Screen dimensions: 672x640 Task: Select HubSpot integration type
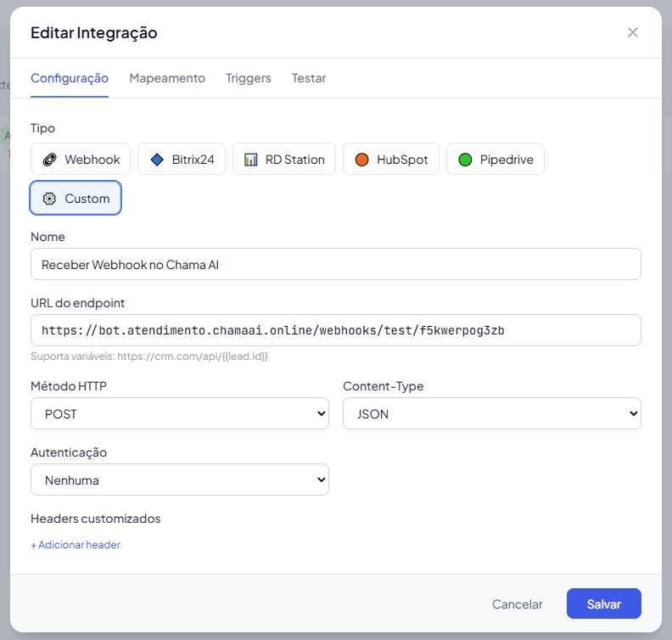[x=391, y=159]
